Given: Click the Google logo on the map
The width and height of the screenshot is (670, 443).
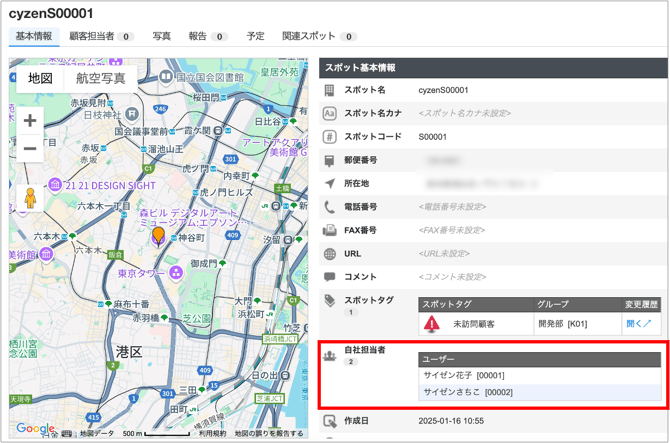Looking at the screenshot, I should [35, 428].
